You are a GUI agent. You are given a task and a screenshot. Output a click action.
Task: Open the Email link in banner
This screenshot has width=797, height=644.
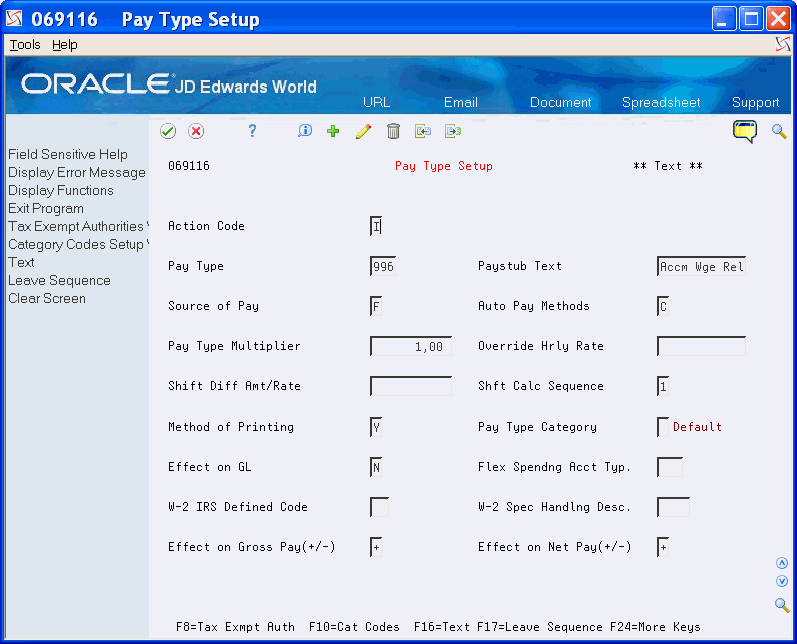(x=461, y=102)
